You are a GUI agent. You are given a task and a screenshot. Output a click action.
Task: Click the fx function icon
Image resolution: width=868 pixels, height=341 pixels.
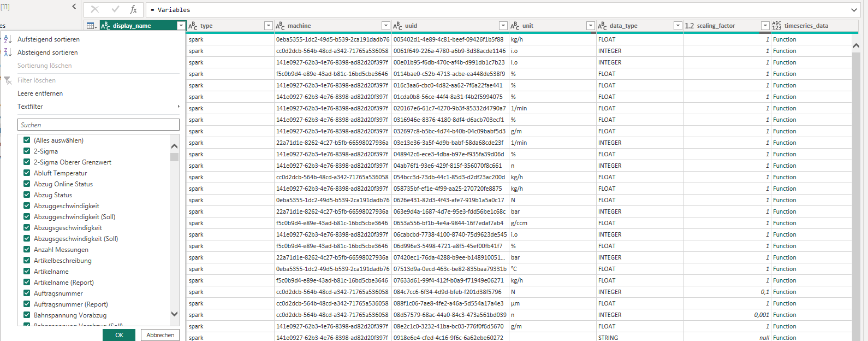point(133,9)
